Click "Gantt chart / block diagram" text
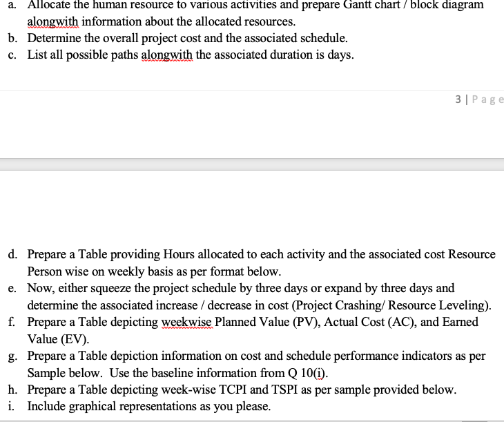Image resolution: width=504 pixels, height=422 pixels. 414,5
